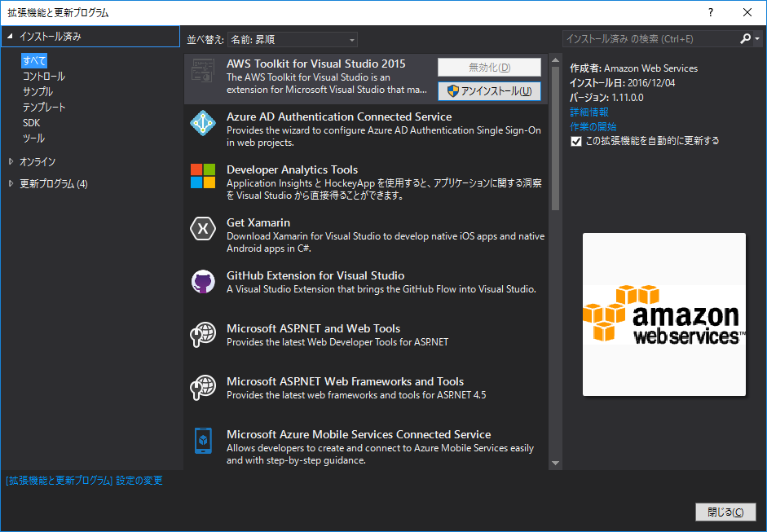Click the Azure Mobile Services phone icon
Image resolution: width=767 pixels, height=532 pixels.
click(x=203, y=441)
